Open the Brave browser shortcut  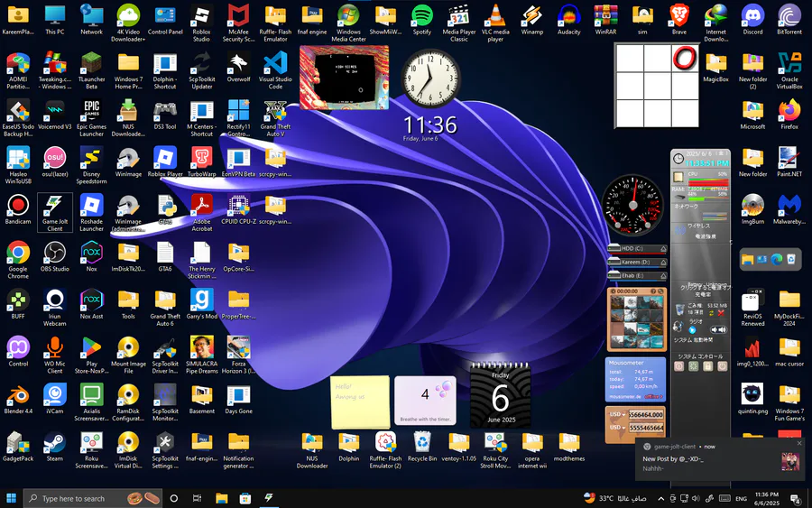coord(678,20)
